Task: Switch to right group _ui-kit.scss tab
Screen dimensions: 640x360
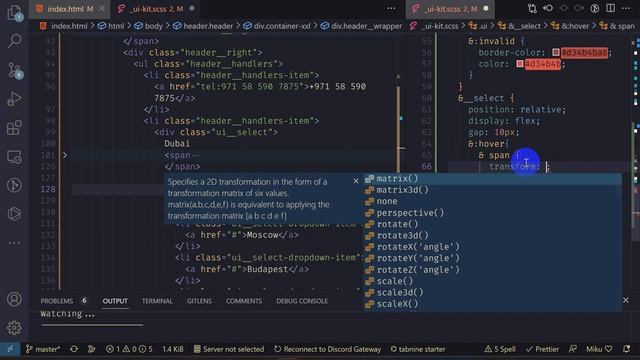Action: 445,9
